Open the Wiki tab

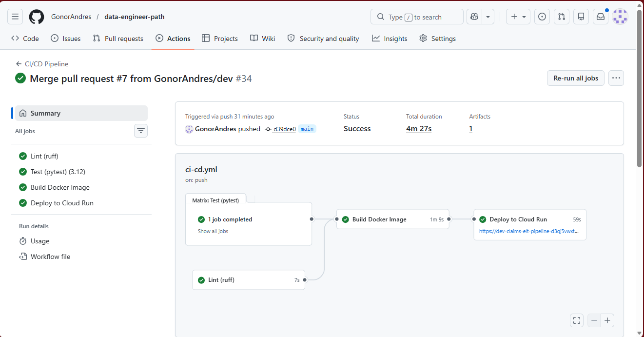pyautogui.click(x=263, y=39)
